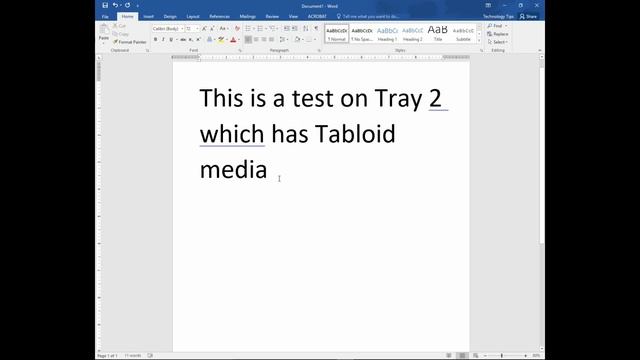Apply yellow text highlight color

click(221, 40)
